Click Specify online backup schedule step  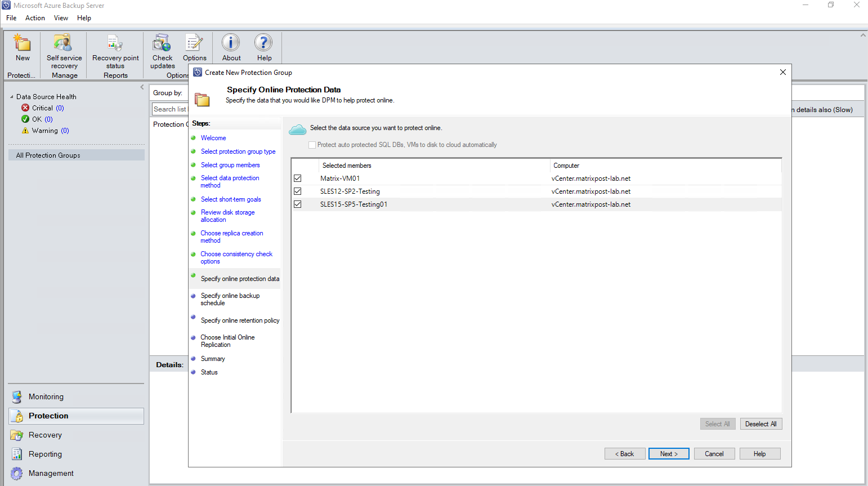[x=230, y=299]
